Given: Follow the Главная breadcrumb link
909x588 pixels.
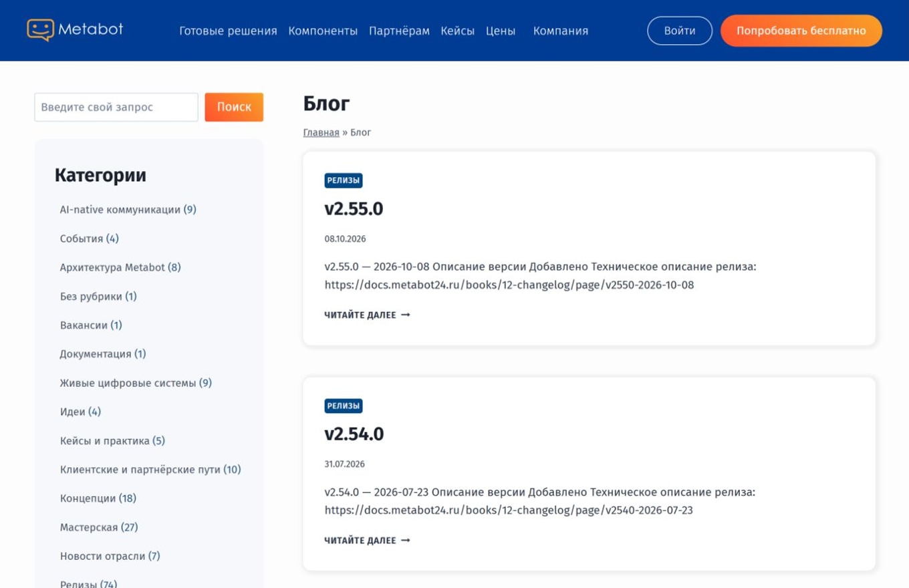Looking at the screenshot, I should click(x=321, y=132).
